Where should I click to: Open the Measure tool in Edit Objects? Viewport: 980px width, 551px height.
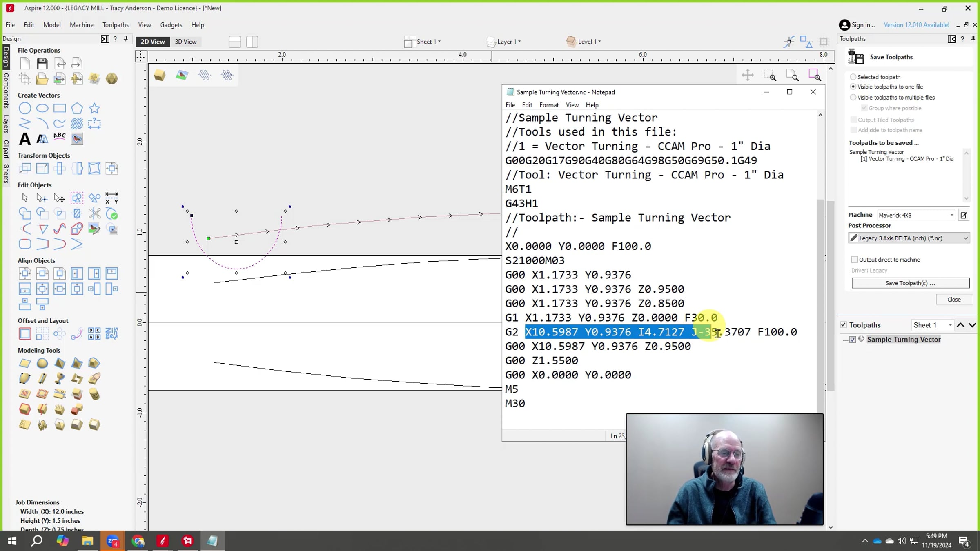[x=112, y=198]
